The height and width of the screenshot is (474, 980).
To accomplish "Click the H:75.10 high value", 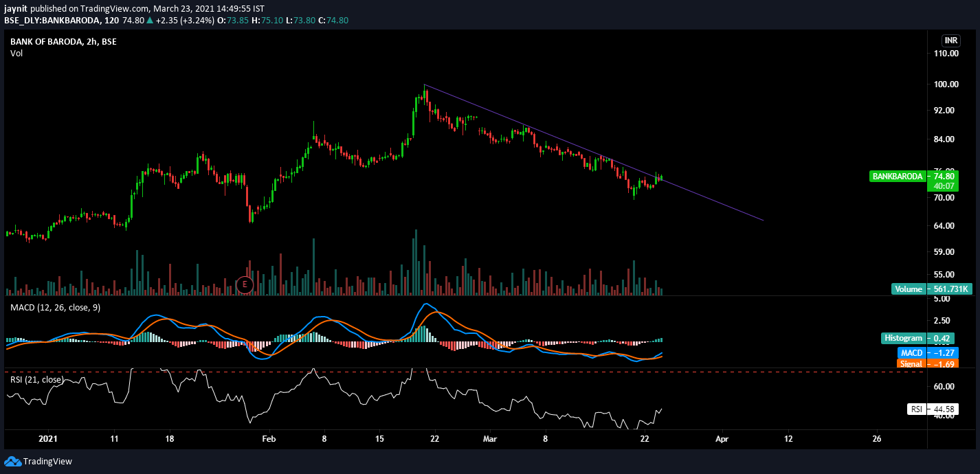I will click(267, 21).
